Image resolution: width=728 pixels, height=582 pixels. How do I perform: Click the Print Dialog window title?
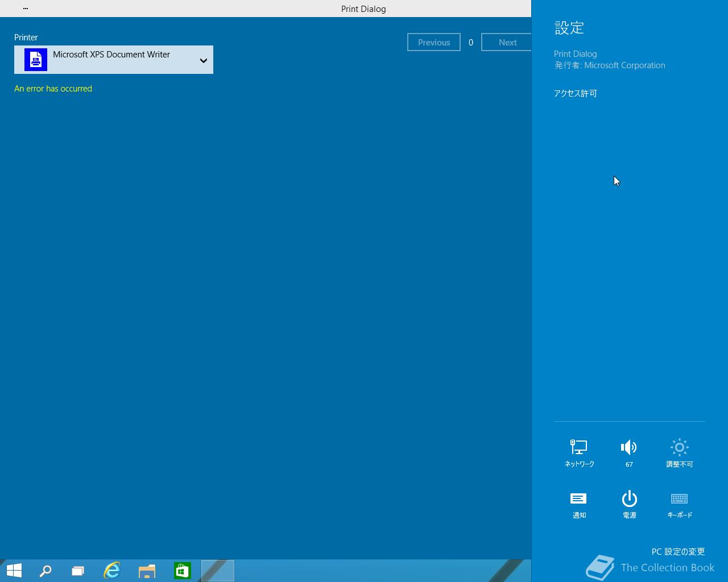pyautogui.click(x=363, y=9)
